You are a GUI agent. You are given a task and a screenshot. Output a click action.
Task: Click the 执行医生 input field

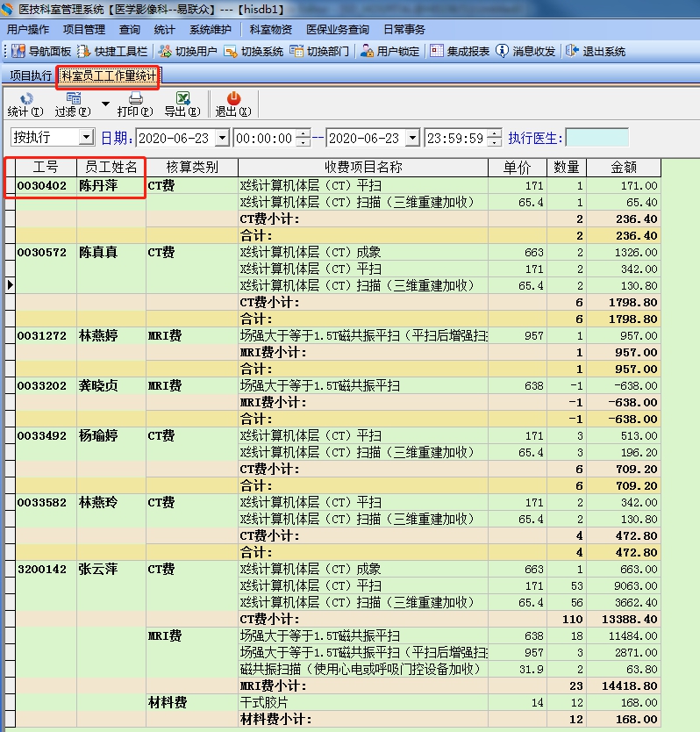(x=596, y=138)
